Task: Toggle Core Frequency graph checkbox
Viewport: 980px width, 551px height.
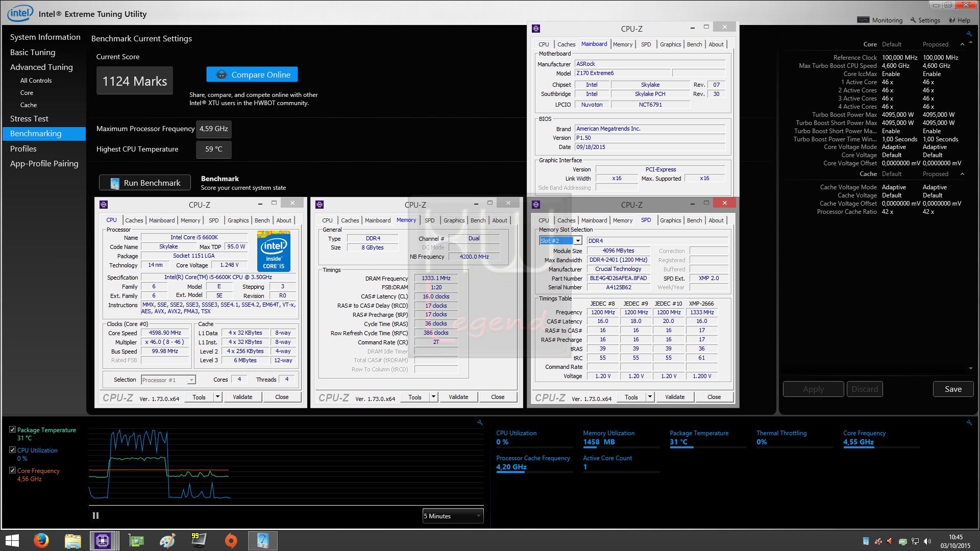Action: click(12, 470)
